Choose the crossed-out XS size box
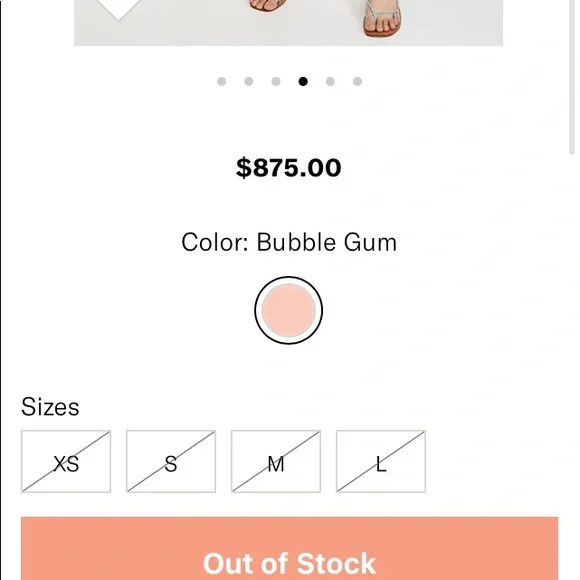This screenshot has height=580, width=580. (66, 461)
